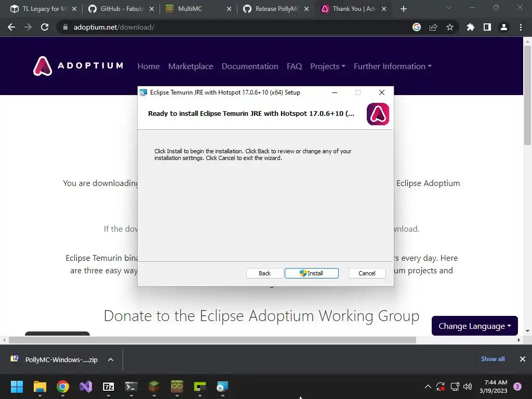Open Chrome from the taskbar
This screenshot has width=532, height=399.
tap(63, 387)
